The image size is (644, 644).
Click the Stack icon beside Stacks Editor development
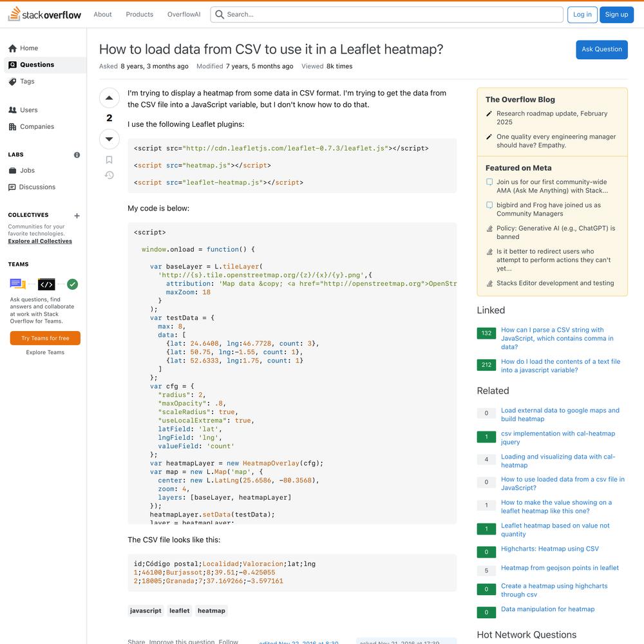(489, 283)
